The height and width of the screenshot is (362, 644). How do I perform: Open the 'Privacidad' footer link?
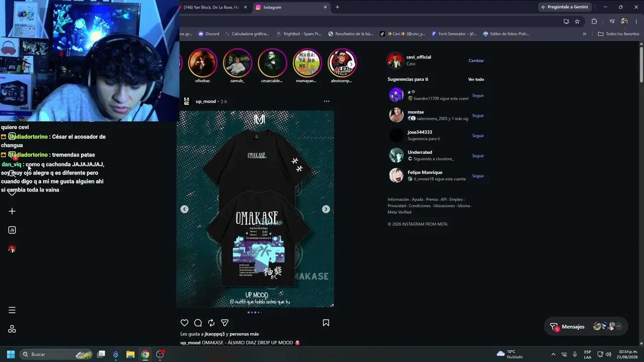tap(397, 206)
